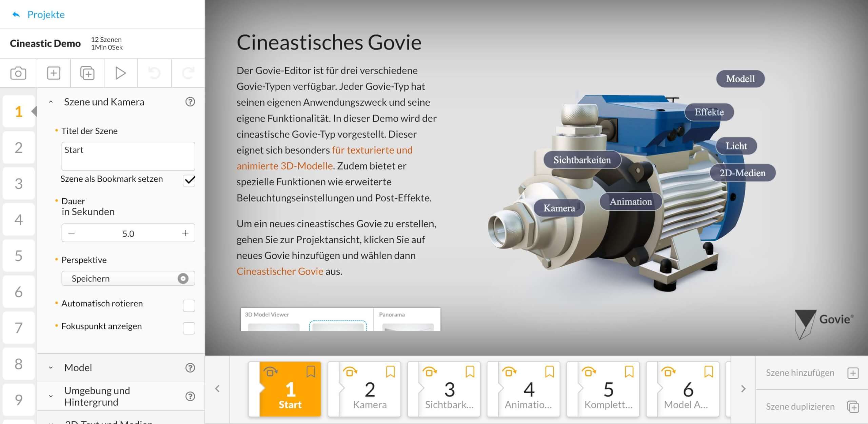
Task: Click the 2D-Medien label on model
Action: [742, 173]
